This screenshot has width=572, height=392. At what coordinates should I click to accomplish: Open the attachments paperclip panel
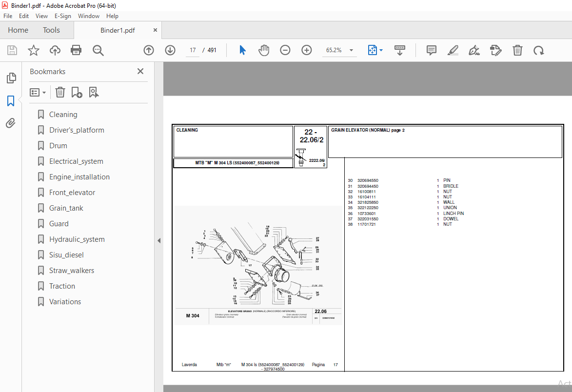tap(11, 123)
